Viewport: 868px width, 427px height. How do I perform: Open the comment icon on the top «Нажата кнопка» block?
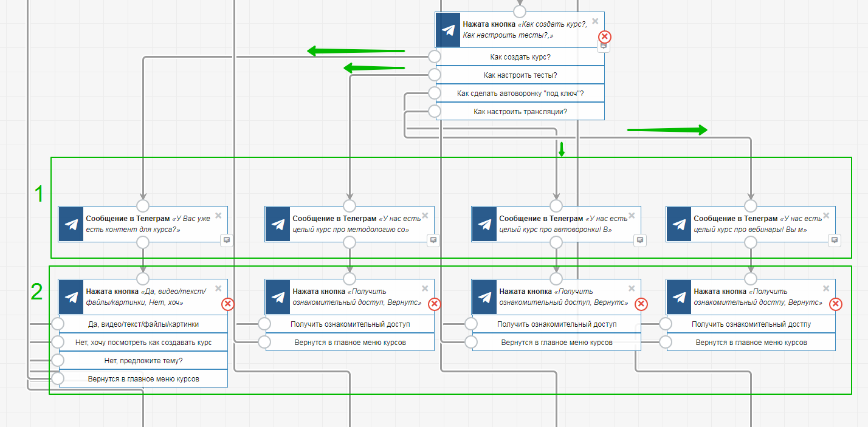point(604,46)
